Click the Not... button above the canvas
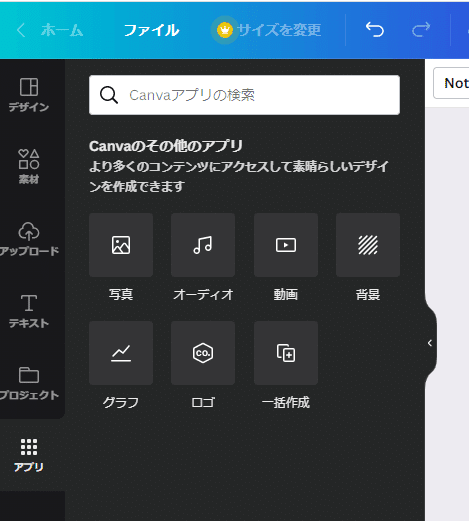This screenshot has height=521, width=469. coord(451,83)
